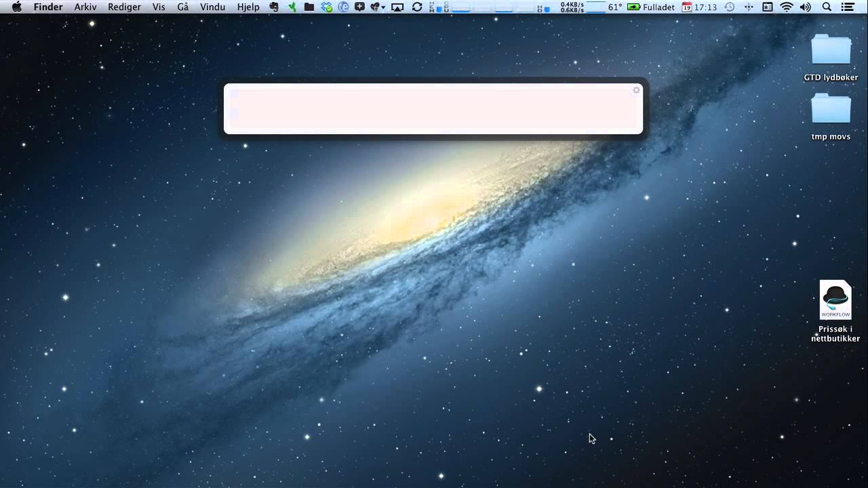Screen dimensions: 868x488
Task: Select the tmp movs folder
Action: (831, 117)
